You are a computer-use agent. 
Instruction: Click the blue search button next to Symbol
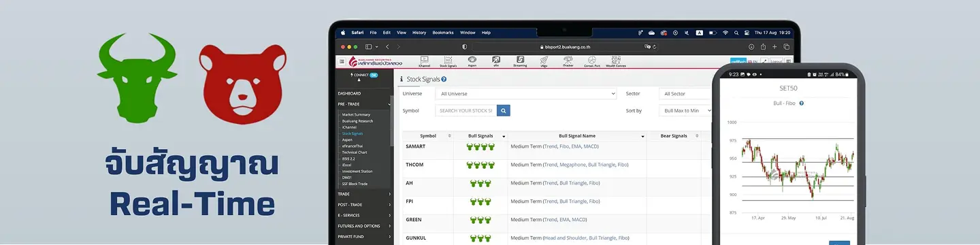(x=503, y=110)
